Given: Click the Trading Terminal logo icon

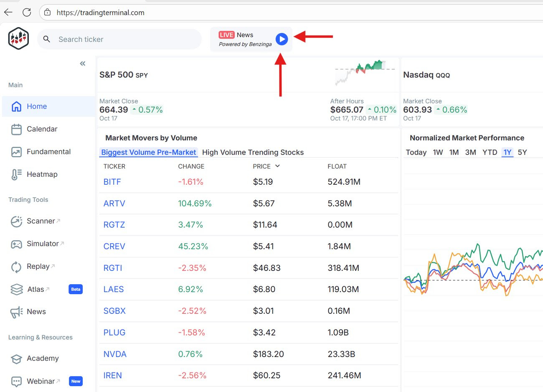Looking at the screenshot, I should pyautogui.click(x=18, y=38).
